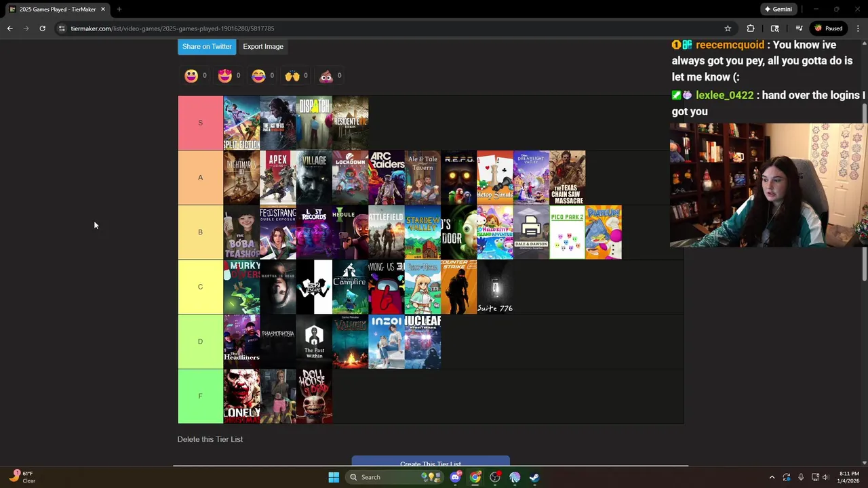Screen dimensions: 868x488
Task: Open Discord from the taskbar
Action: point(456,477)
